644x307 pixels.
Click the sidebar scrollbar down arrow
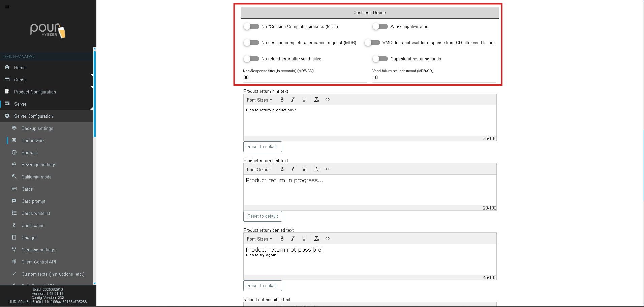95,283
